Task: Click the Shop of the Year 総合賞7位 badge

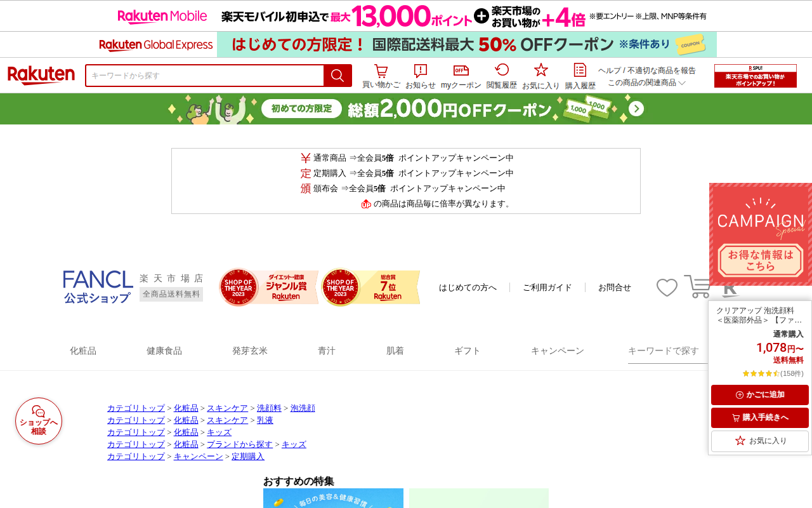Action: (x=370, y=287)
